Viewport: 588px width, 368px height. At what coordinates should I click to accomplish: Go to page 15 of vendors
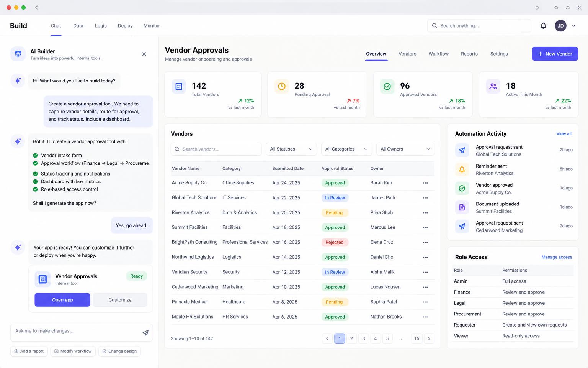point(416,338)
